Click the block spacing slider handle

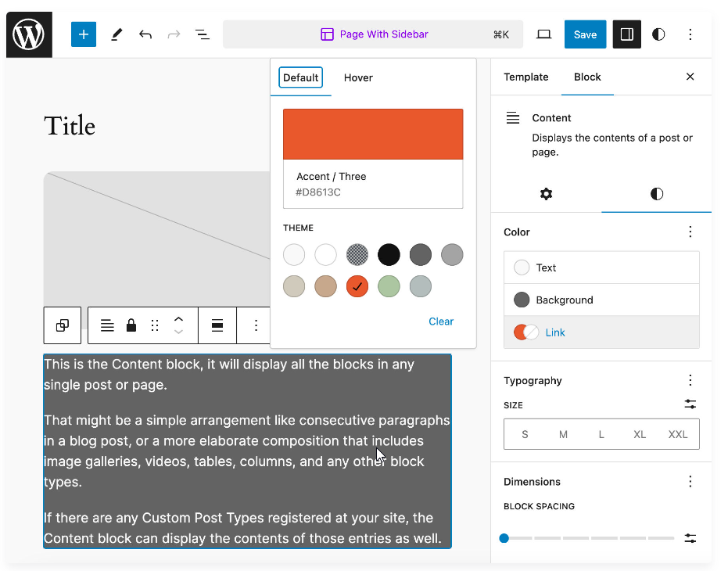pos(504,538)
